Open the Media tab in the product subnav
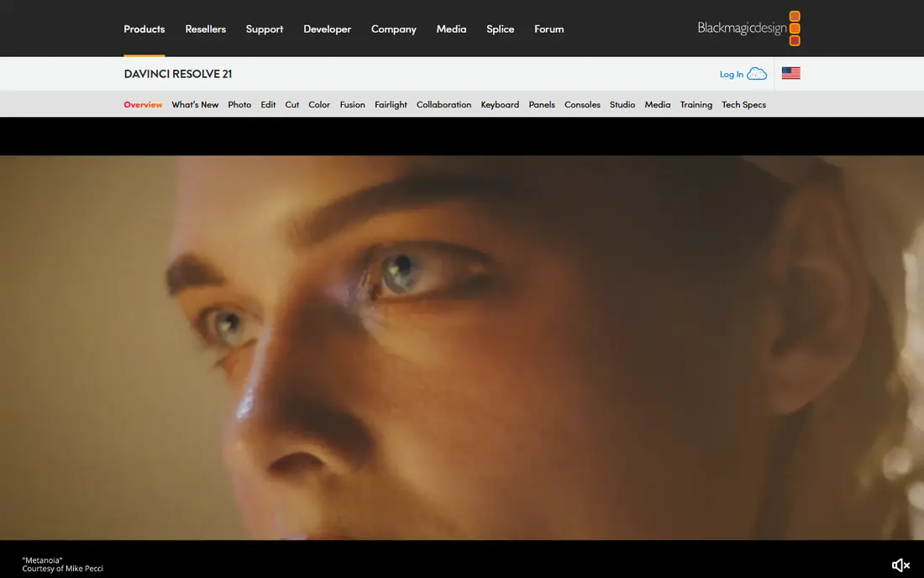This screenshot has width=924, height=578. (658, 105)
